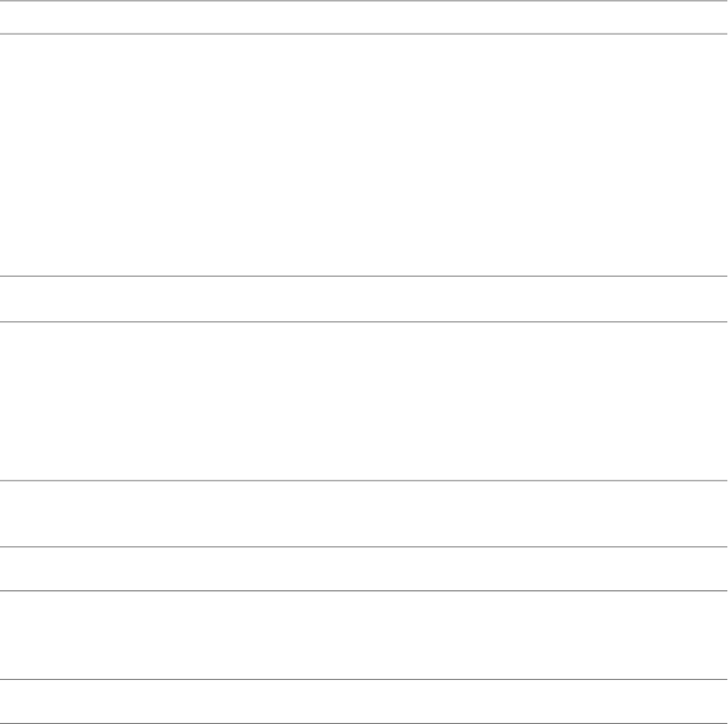Click the second-tallest blank row
The image size is (728, 724).
[364, 401]
